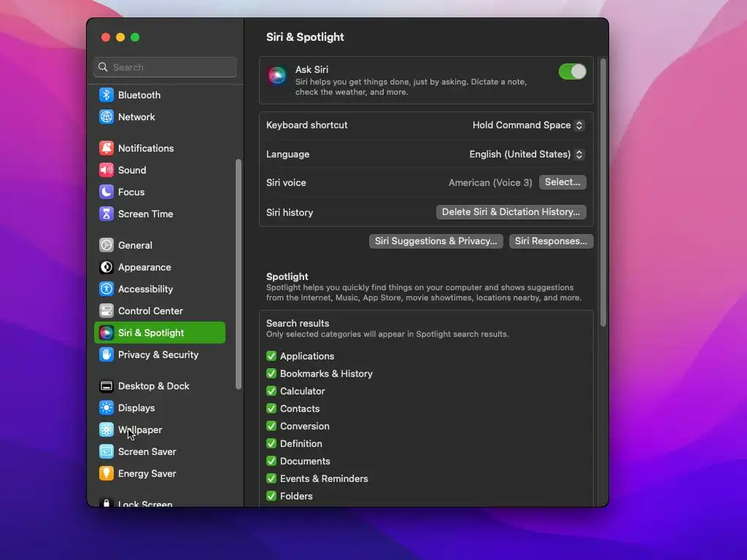Click the Appearance icon in the sidebar
Screen dimensions: 747x560
107,267
